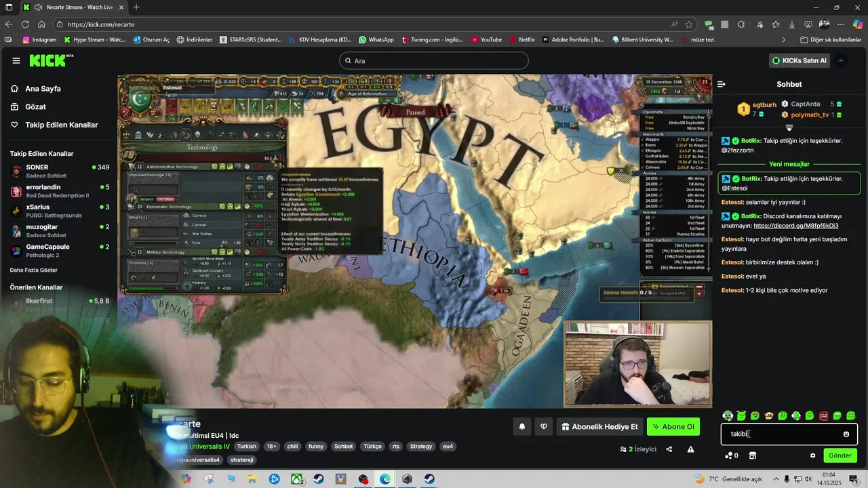Open the Kick hamburger menu

click(x=16, y=60)
